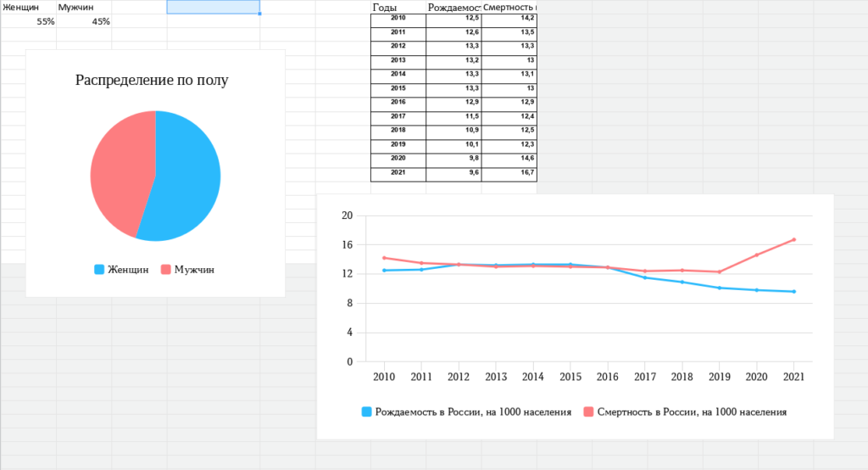This screenshot has height=470, width=868.
Task: Click the pink Мужчин legend swatch under pie chart
Action: coord(165,270)
